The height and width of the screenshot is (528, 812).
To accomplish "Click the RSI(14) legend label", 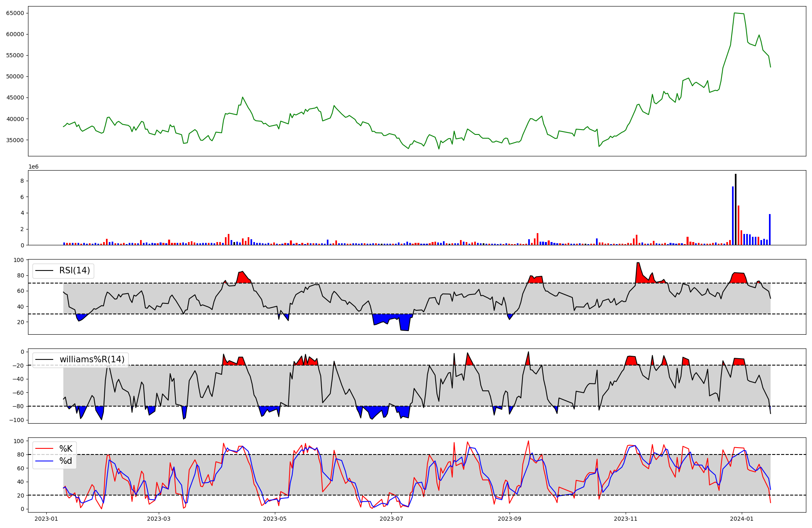I will pos(75,270).
